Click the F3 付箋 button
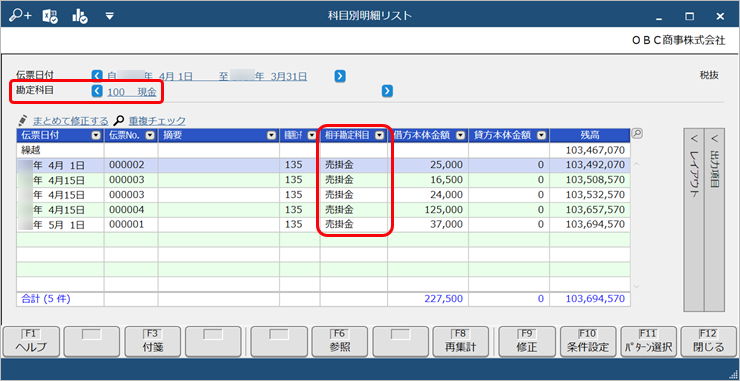The width and height of the screenshot is (740, 381). point(152,342)
